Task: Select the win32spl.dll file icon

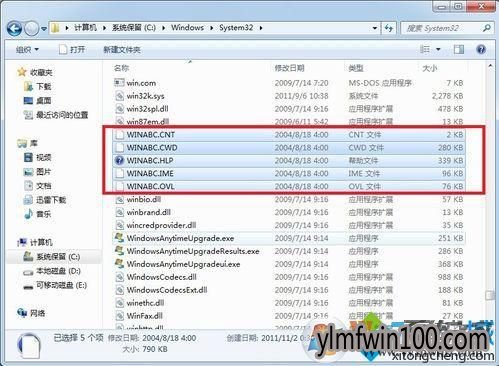Action: tap(119, 109)
